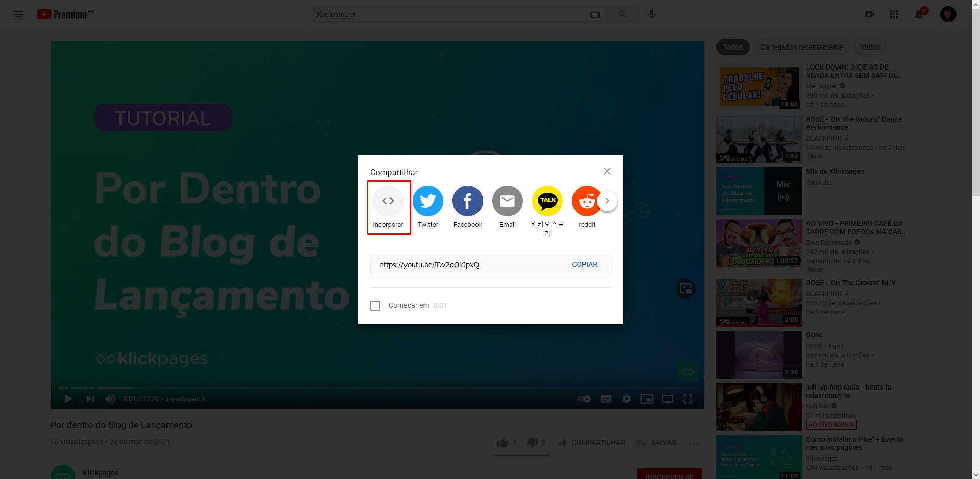Image resolution: width=980 pixels, height=479 pixels.
Task: Click the Lofi Girl channel name
Action: coord(817,406)
